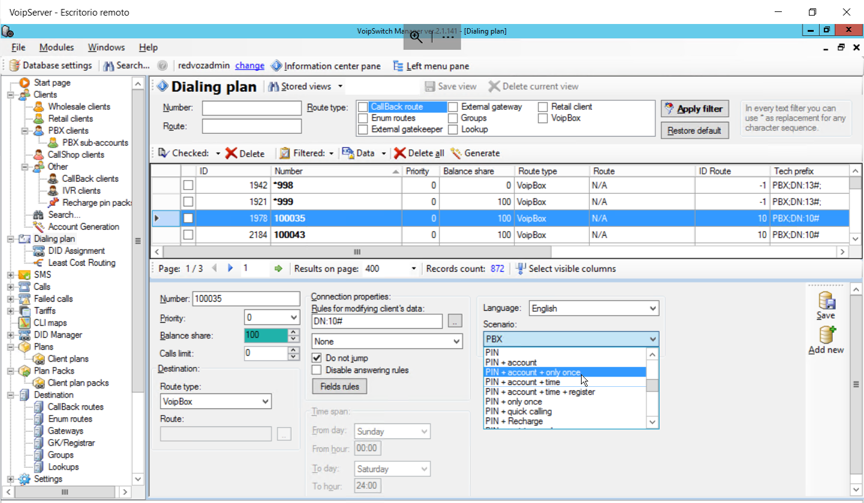Open the Language English dropdown

[652, 309]
